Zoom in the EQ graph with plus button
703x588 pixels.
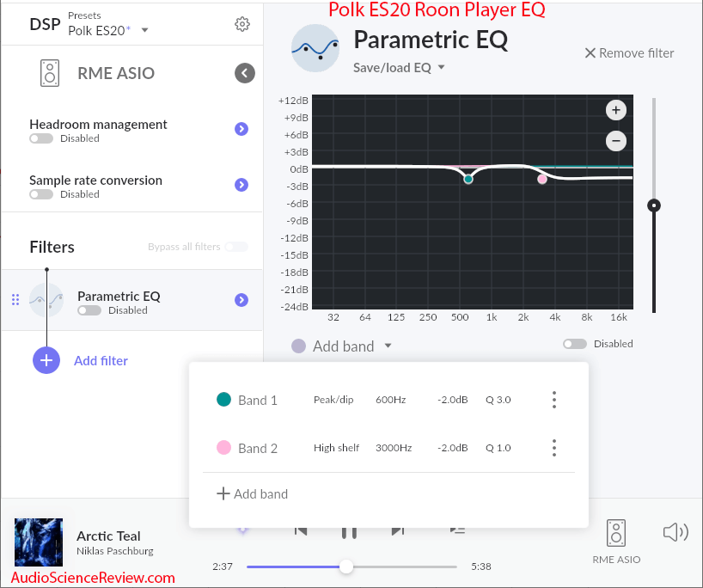tap(616, 110)
